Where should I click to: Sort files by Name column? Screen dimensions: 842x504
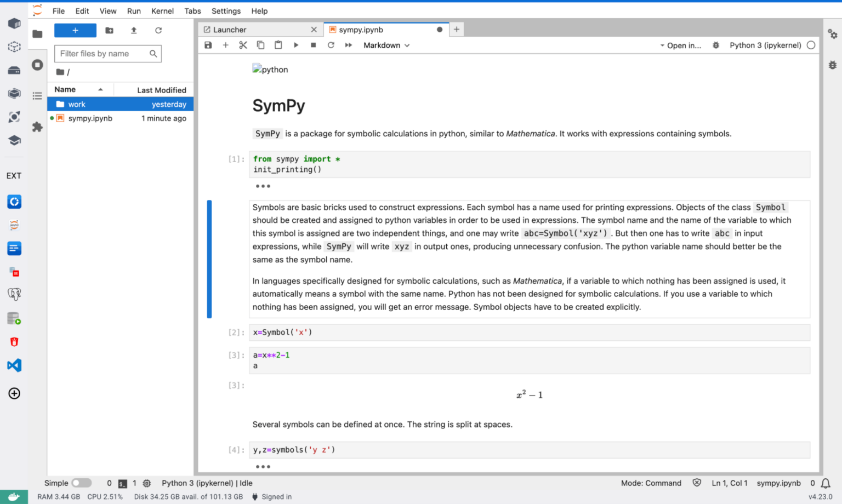tap(64, 89)
